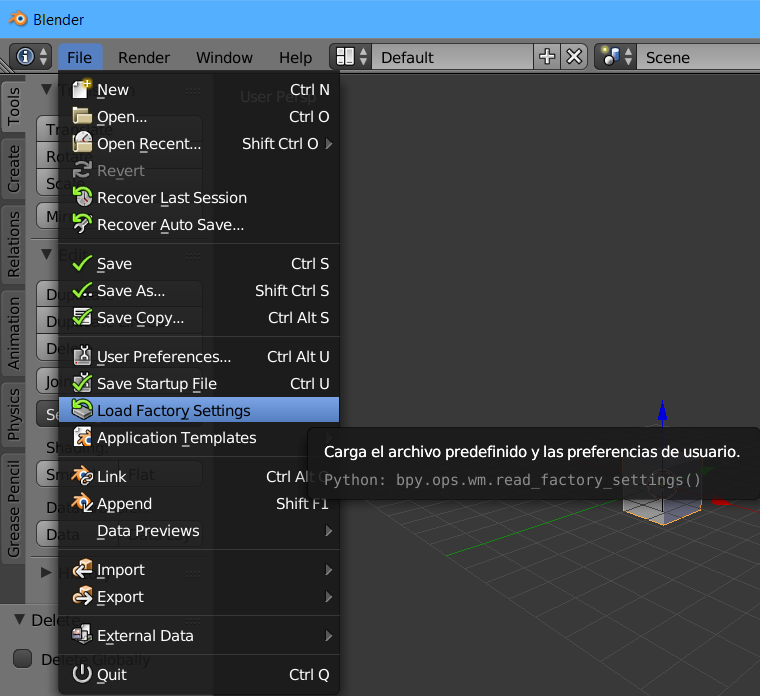This screenshot has height=696, width=760.
Task: Choose Append from the File menu
Action: [199, 504]
